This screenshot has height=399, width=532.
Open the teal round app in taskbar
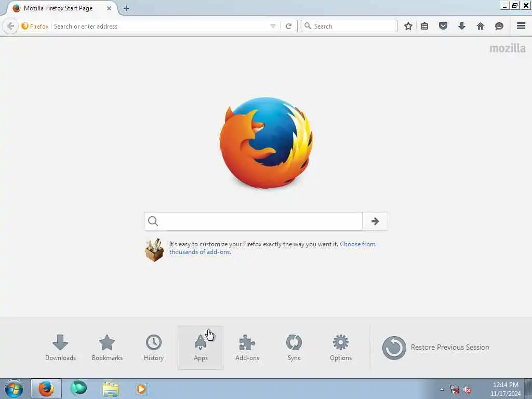(x=78, y=389)
